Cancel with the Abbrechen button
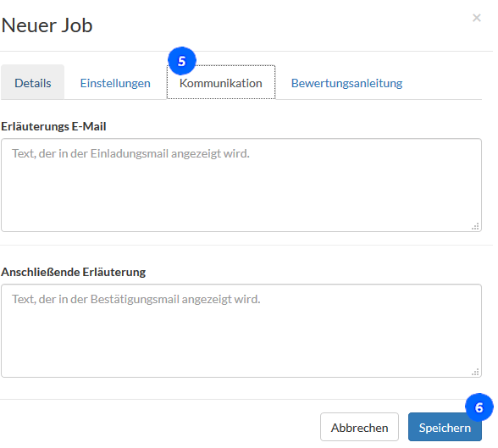The width and height of the screenshot is (498, 448). [359, 427]
